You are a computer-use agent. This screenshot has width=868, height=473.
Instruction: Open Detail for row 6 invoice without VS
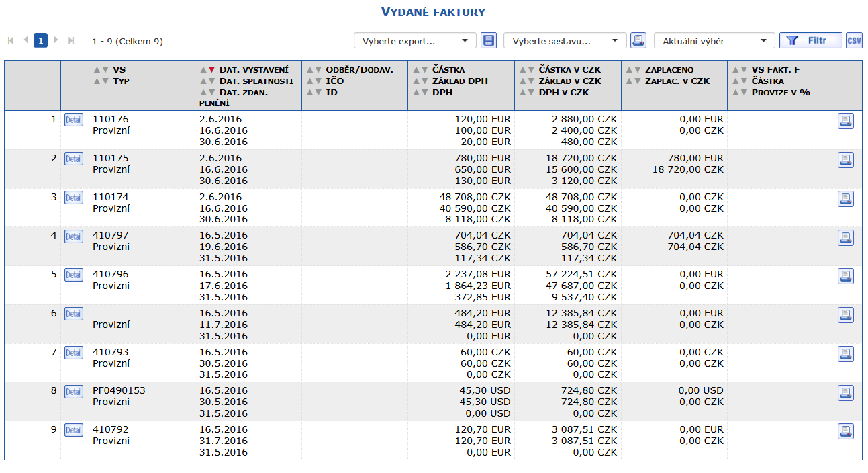click(x=74, y=314)
